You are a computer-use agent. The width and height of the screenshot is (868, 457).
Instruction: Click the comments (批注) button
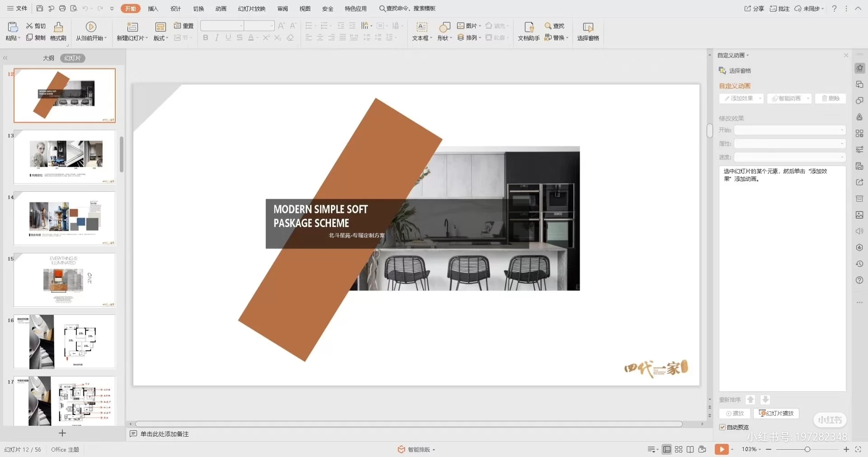[x=779, y=9]
